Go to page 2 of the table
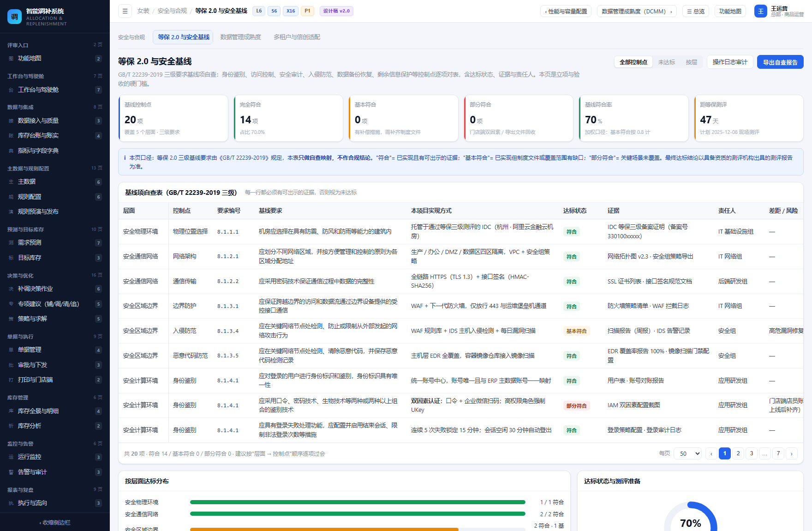The width and height of the screenshot is (812, 531). (738, 454)
